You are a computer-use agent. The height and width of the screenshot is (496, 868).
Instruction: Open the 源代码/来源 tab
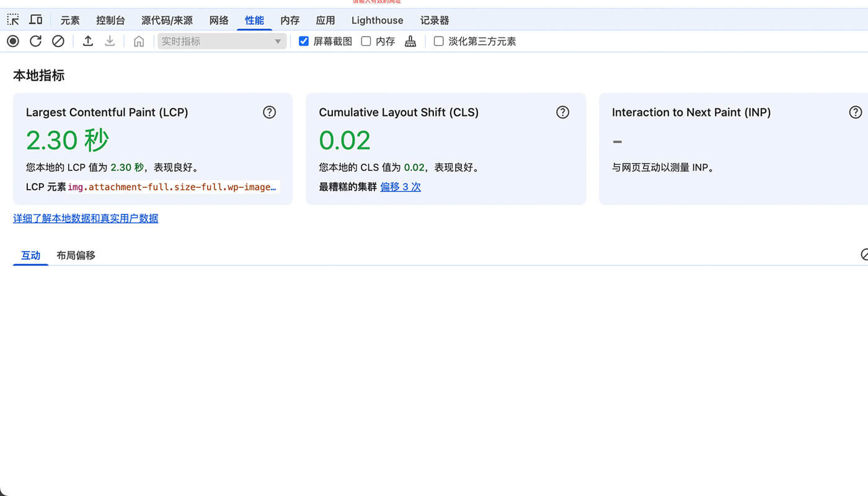(x=167, y=20)
